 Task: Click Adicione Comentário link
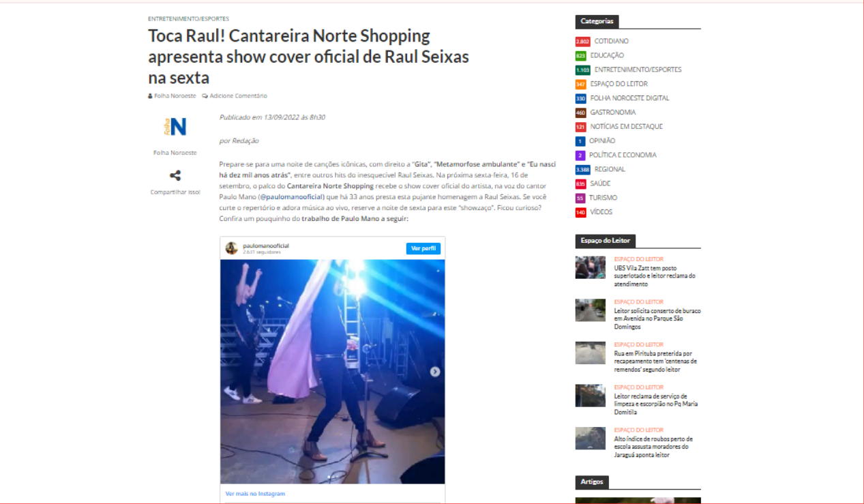pos(238,96)
